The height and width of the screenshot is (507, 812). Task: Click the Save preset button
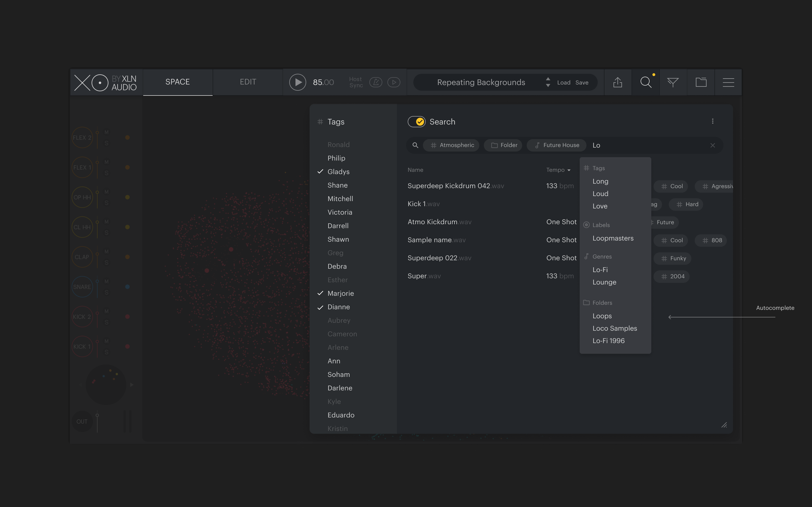click(581, 83)
